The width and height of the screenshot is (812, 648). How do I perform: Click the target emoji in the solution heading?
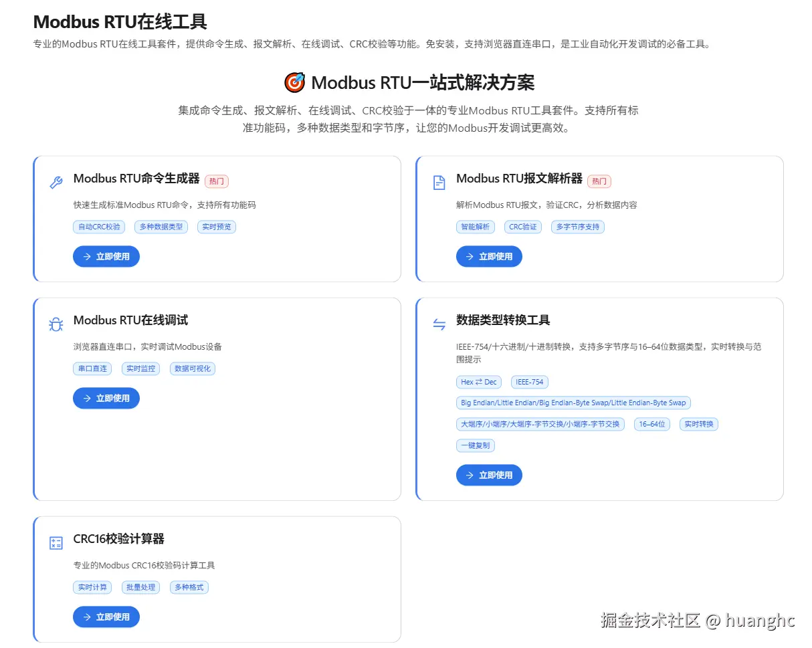click(x=294, y=83)
